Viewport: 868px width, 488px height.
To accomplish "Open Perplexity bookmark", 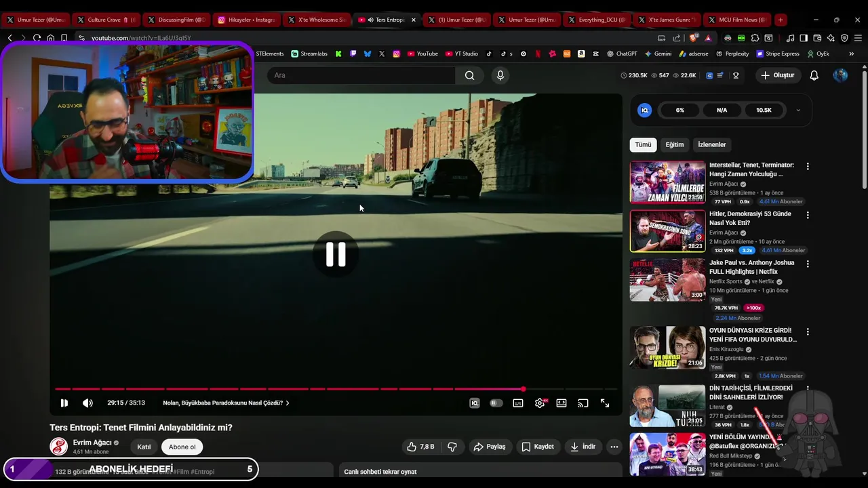I will pyautogui.click(x=732, y=54).
